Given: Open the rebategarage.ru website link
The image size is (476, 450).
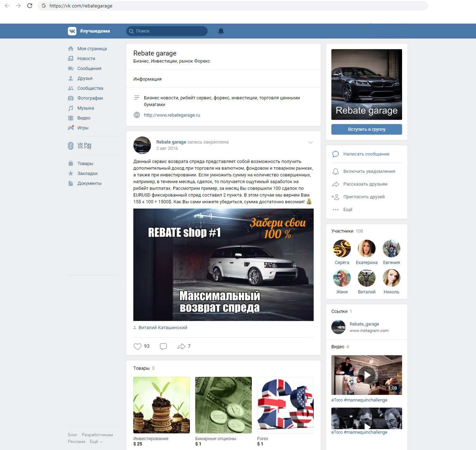Looking at the screenshot, I should coord(172,115).
